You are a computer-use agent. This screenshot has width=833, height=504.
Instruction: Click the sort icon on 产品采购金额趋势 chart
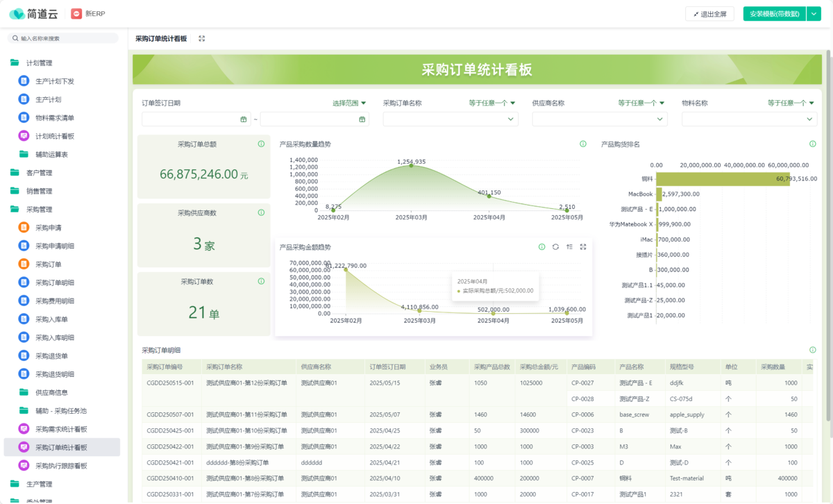[x=569, y=246]
